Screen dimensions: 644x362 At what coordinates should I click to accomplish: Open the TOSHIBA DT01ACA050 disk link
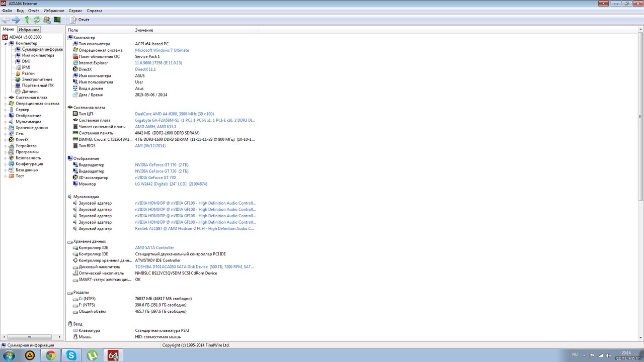[195, 266]
